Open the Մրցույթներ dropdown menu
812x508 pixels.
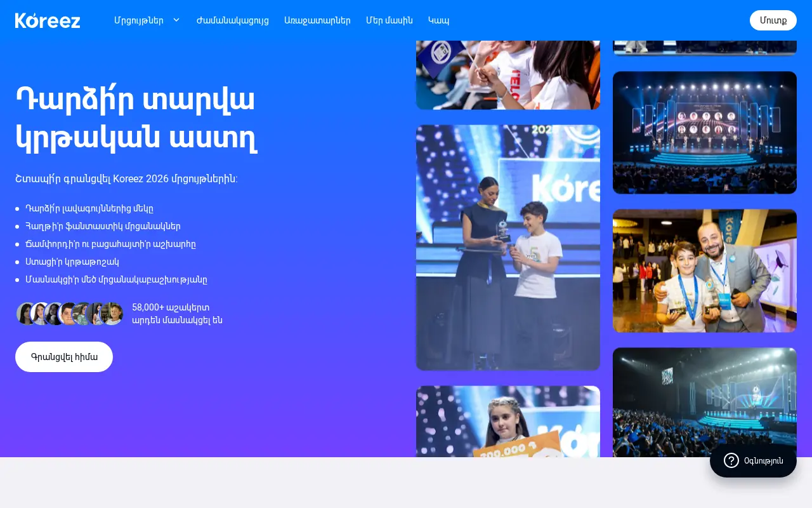coord(147,20)
